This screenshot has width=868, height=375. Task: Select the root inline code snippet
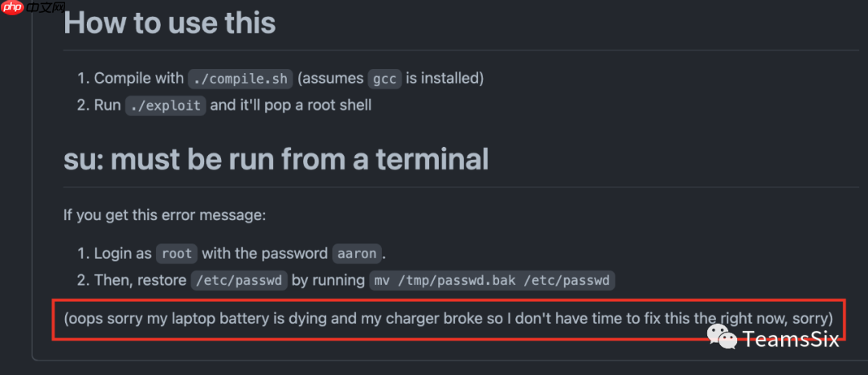(x=176, y=254)
